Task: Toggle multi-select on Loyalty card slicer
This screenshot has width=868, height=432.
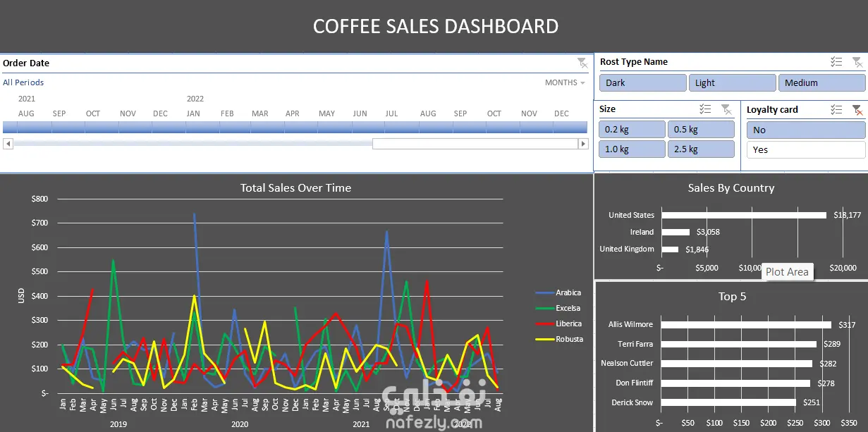Action: coord(836,109)
